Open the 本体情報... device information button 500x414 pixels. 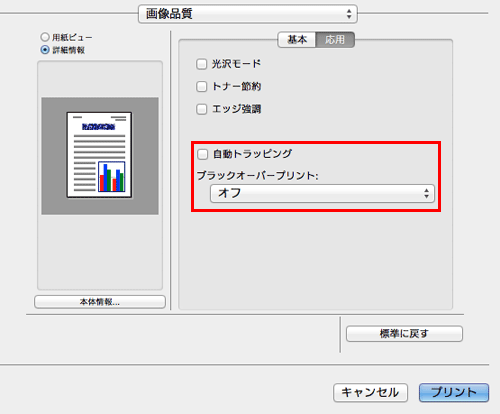pyautogui.click(x=100, y=302)
